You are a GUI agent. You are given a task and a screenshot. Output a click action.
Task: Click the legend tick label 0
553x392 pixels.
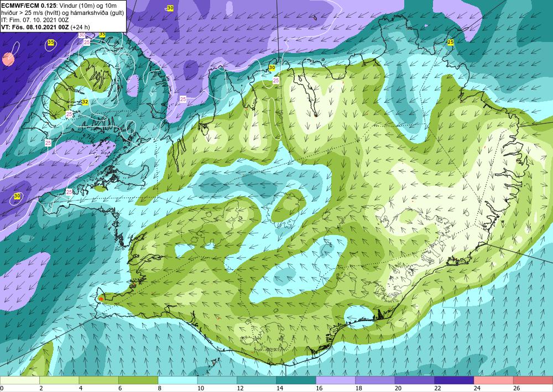click(x=2, y=388)
